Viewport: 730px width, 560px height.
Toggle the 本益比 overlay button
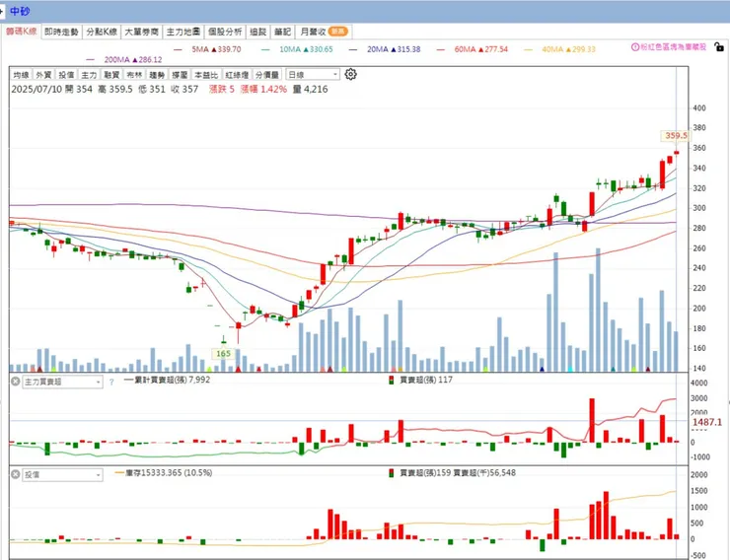(206, 75)
